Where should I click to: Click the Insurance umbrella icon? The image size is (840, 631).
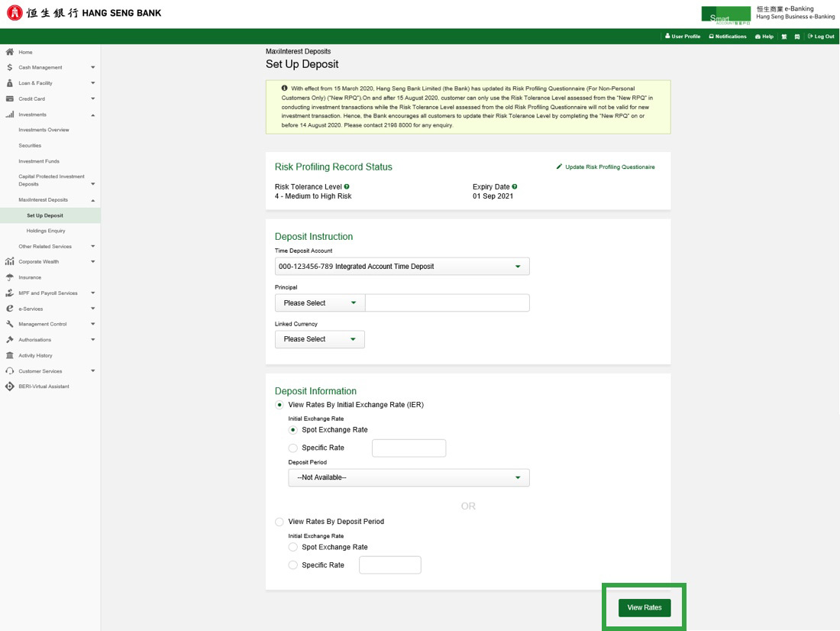10,277
